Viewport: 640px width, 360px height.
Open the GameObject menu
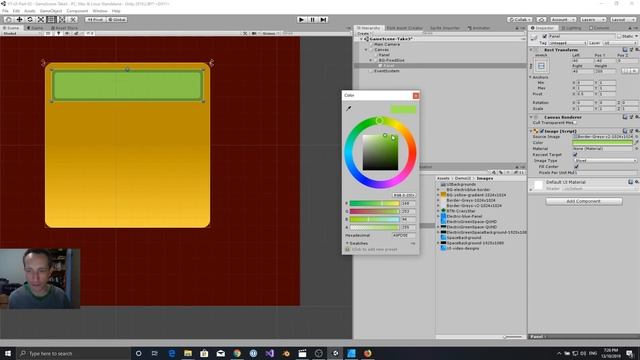tap(51, 11)
